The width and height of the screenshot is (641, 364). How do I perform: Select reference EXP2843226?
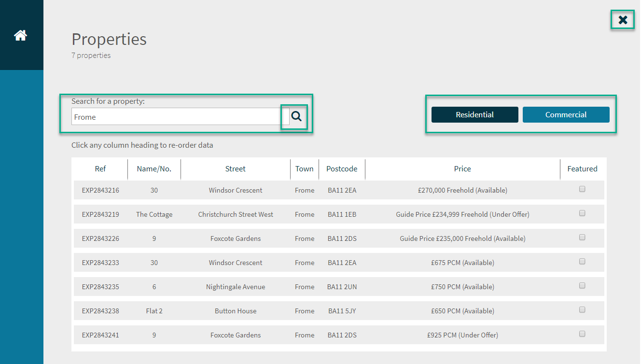pos(100,238)
